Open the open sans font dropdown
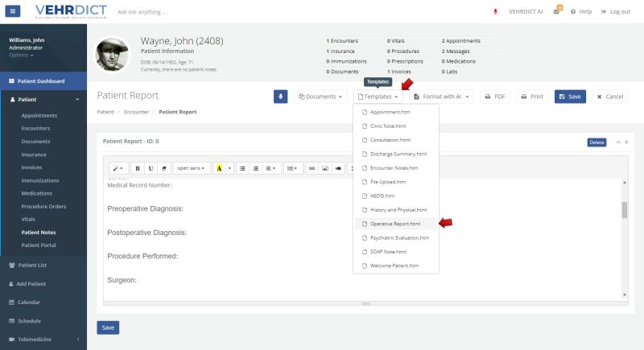 point(191,168)
